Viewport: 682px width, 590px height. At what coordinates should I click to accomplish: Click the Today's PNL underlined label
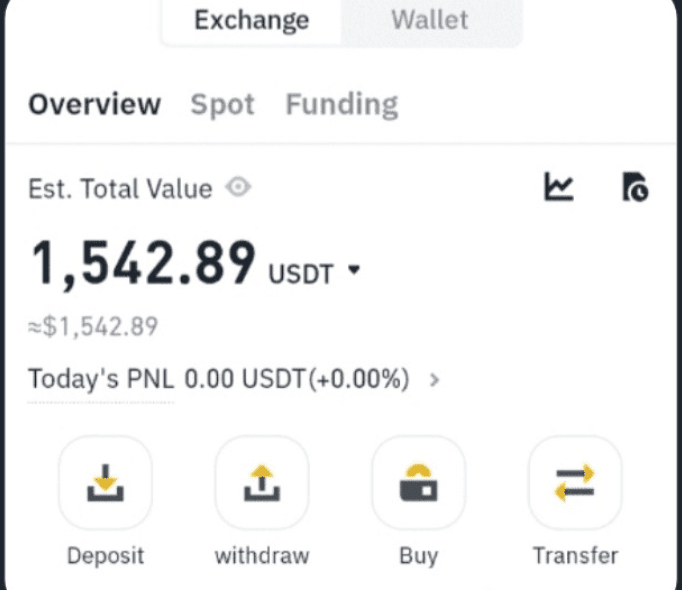click(101, 379)
